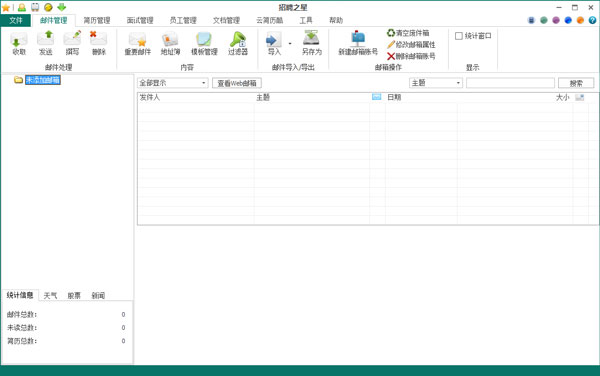Click the green user icon in title bar
This screenshot has width=600, height=376.
22,7
